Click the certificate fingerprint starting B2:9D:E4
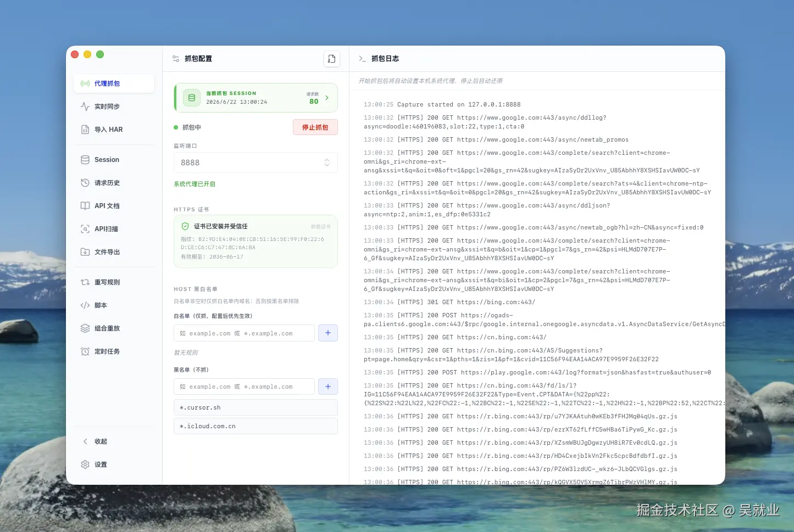The width and height of the screenshot is (794, 532). point(252,243)
